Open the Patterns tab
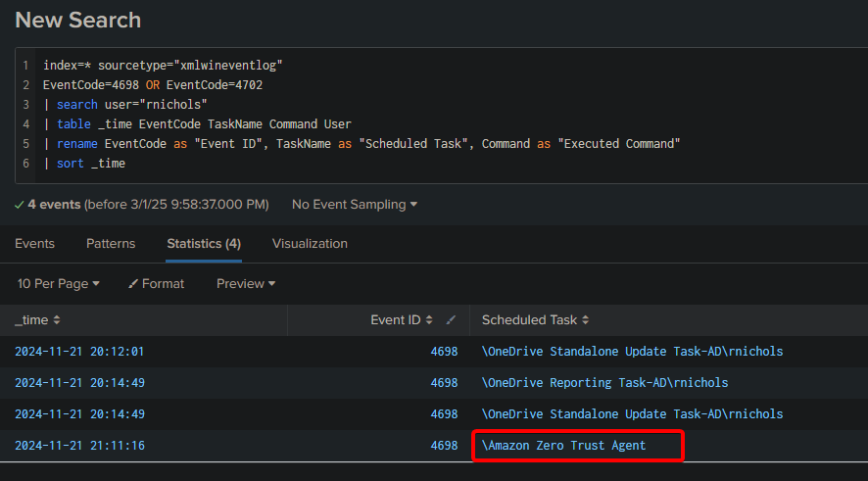Viewport: 868px width, 481px height. tap(111, 244)
